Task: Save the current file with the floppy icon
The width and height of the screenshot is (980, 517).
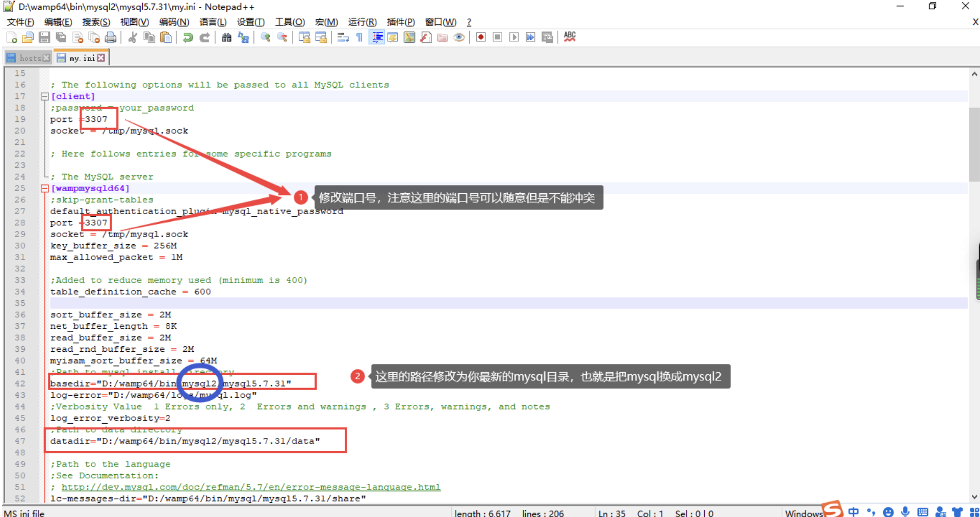Action: (x=44, y=37)
